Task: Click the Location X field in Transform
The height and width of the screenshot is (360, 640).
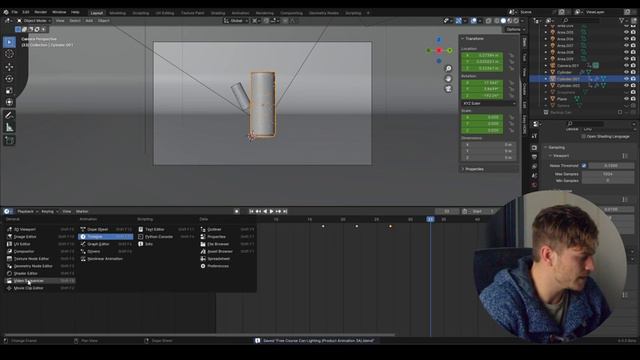Action: (x=482, y=55)
